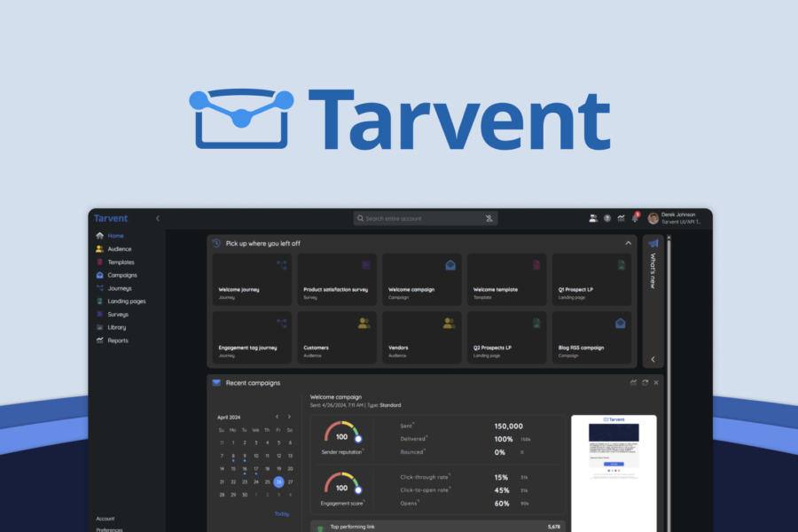
Task: Click the help question mark icon
Action: pyautogui.click(x=607, y=218)
